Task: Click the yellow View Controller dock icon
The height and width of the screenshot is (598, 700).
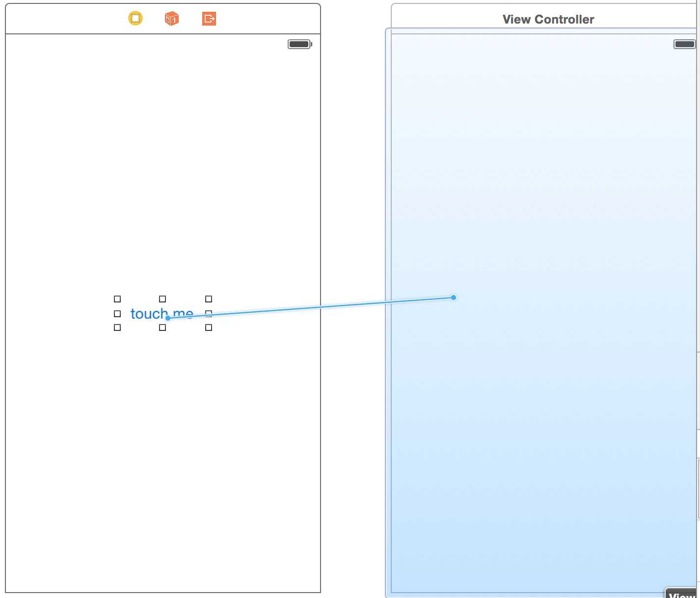Action: coord(135,19)
